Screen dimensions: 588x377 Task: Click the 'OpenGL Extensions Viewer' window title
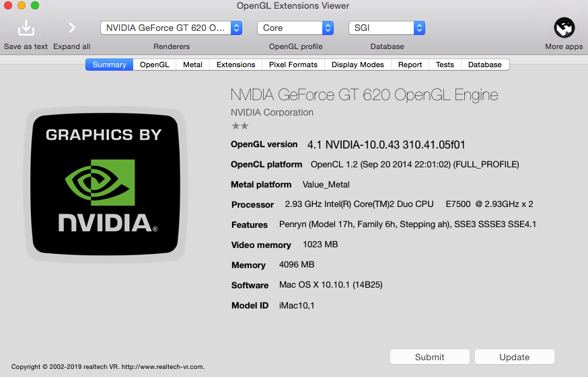tap(293, 5)
